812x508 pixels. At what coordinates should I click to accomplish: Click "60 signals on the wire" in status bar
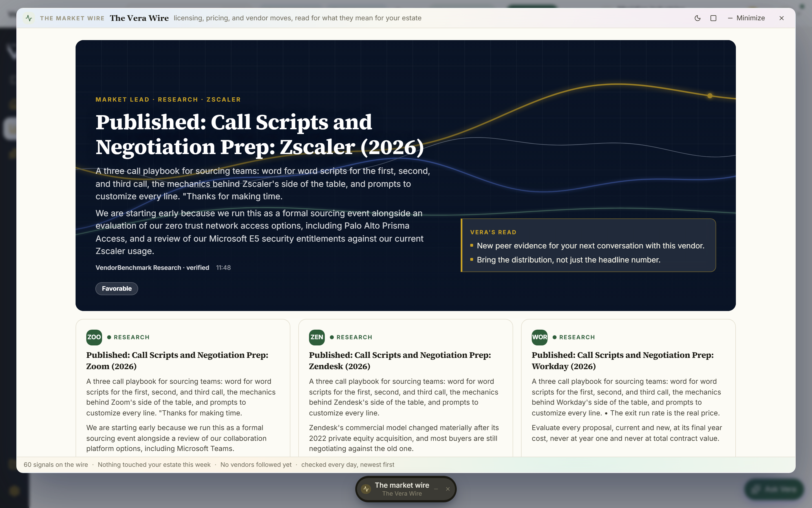[56, 465]
